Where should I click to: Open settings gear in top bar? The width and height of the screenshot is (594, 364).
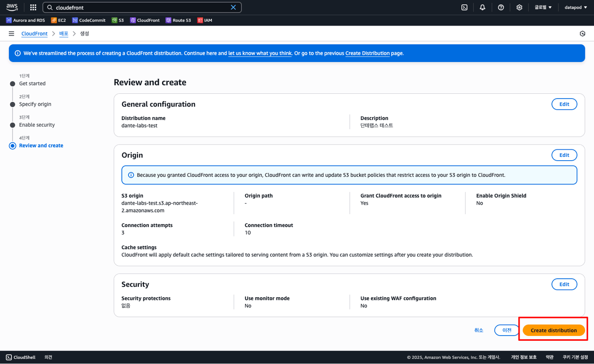coord(520,8)
